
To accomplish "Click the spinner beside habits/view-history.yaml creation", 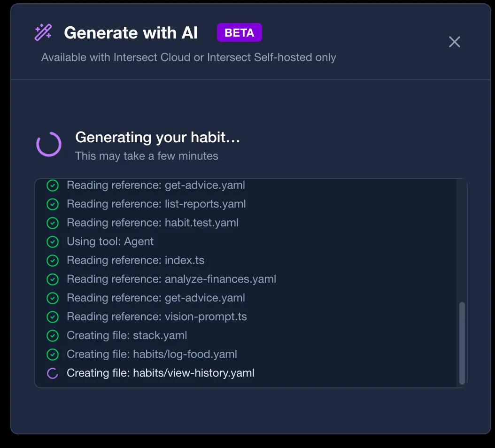I will [53, 373].
